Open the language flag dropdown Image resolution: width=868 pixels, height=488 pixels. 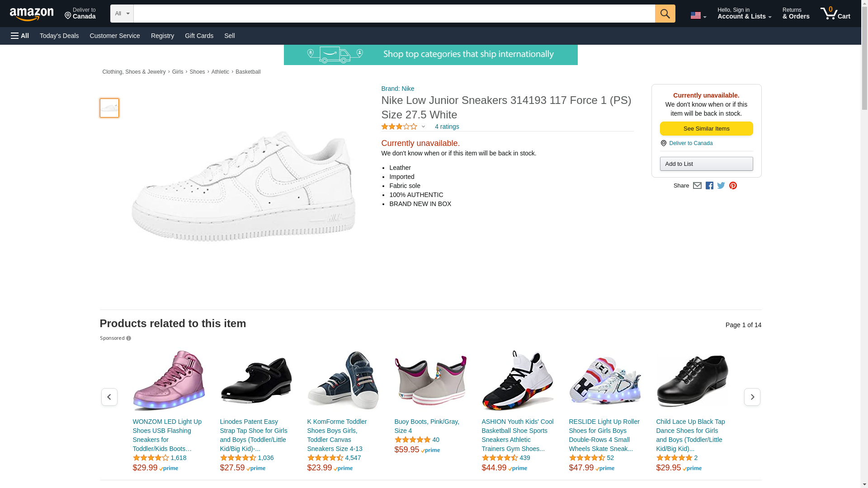(x=698, y=15)
